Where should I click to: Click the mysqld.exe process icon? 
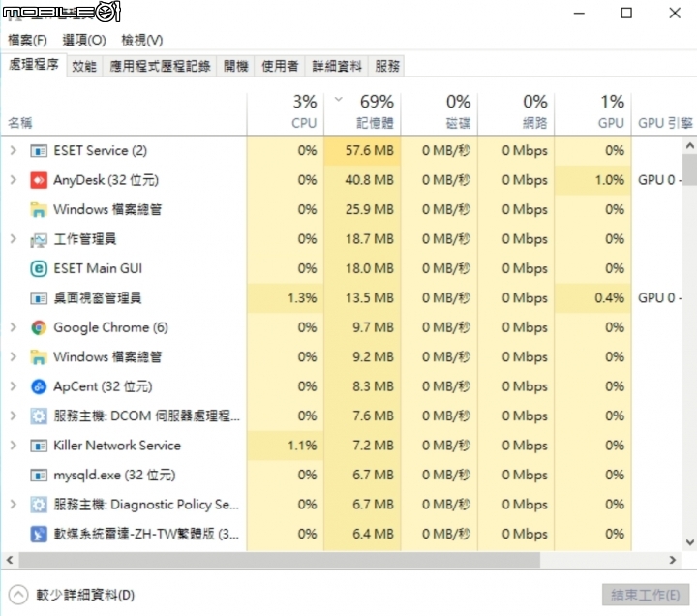pos(39,475)
